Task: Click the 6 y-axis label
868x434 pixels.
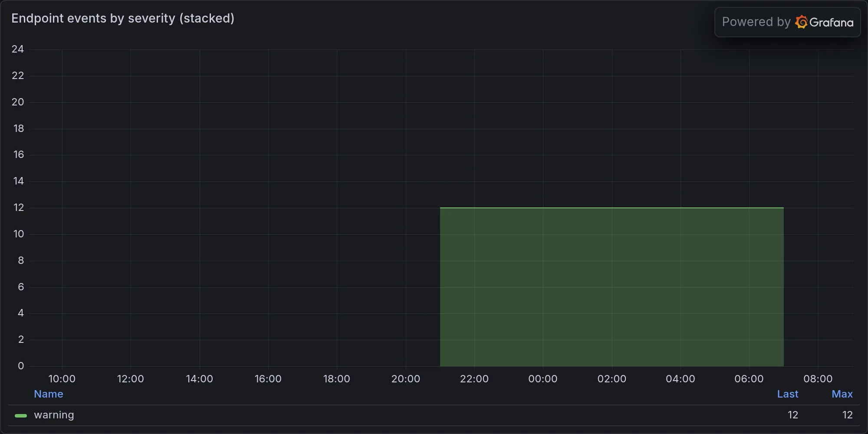Action: click(x=21, y=287)
